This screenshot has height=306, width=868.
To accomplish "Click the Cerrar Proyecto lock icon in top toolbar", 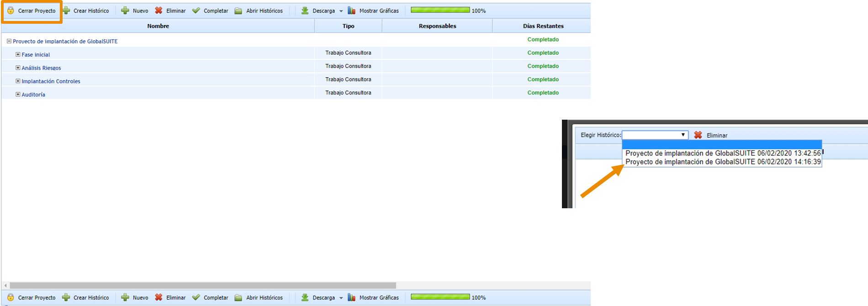I will [x=11, y=11].
